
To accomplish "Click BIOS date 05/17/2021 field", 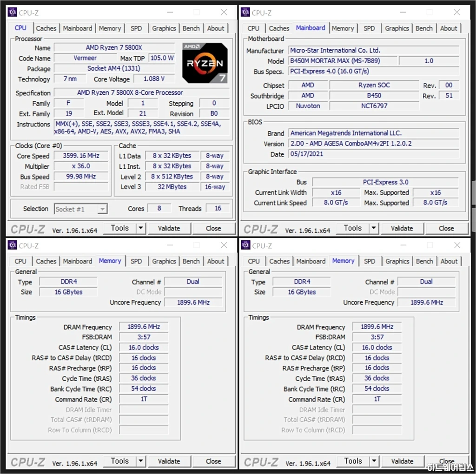I will [374, 154].
